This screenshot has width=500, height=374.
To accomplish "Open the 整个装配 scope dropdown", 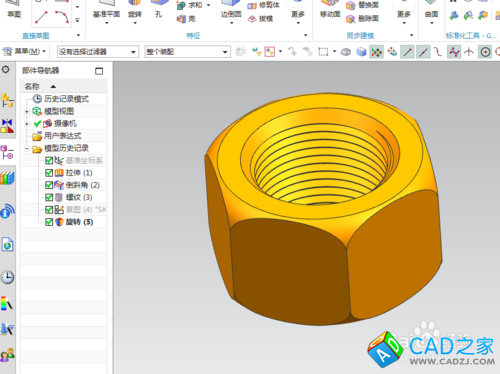I will [x=187, y=52].
